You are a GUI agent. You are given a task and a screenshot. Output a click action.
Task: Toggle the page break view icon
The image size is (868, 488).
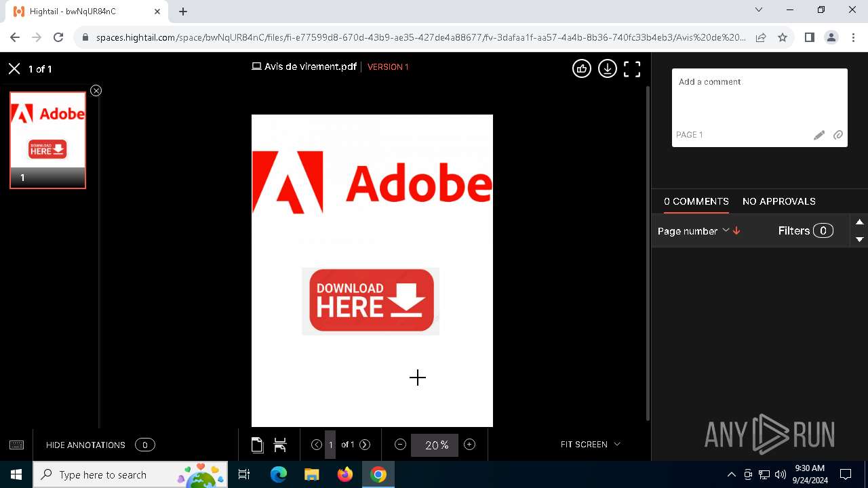point(280,445)
